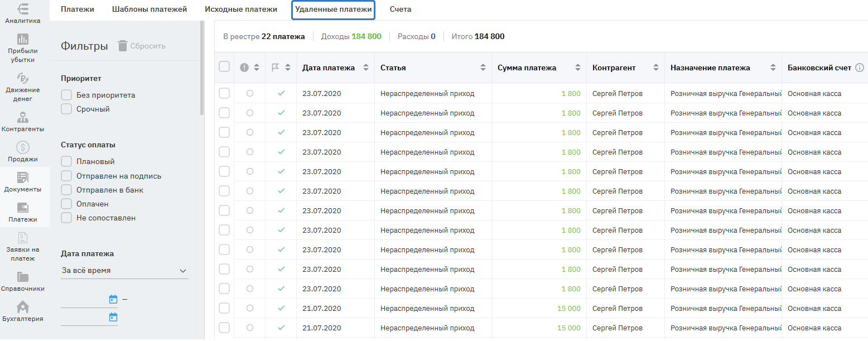Open Заявки на платеж section
The height and width of the screenshot is (341, 868).
(23, 246)
